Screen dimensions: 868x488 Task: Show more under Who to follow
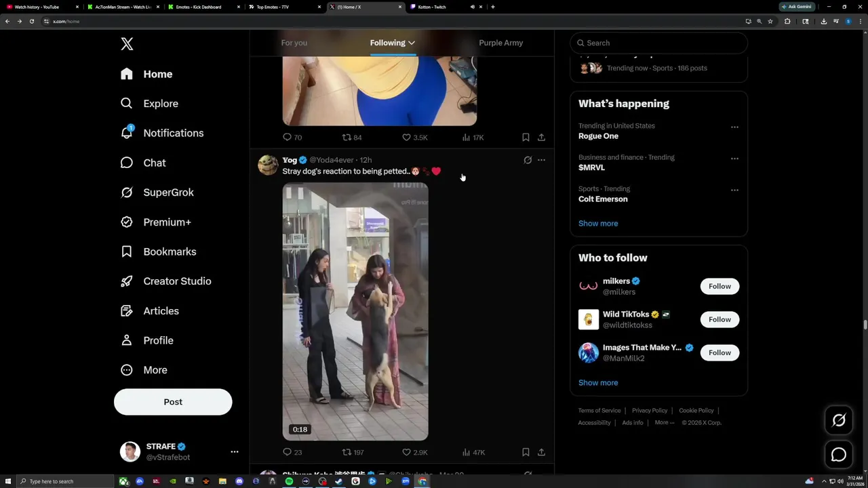(598, 382)
